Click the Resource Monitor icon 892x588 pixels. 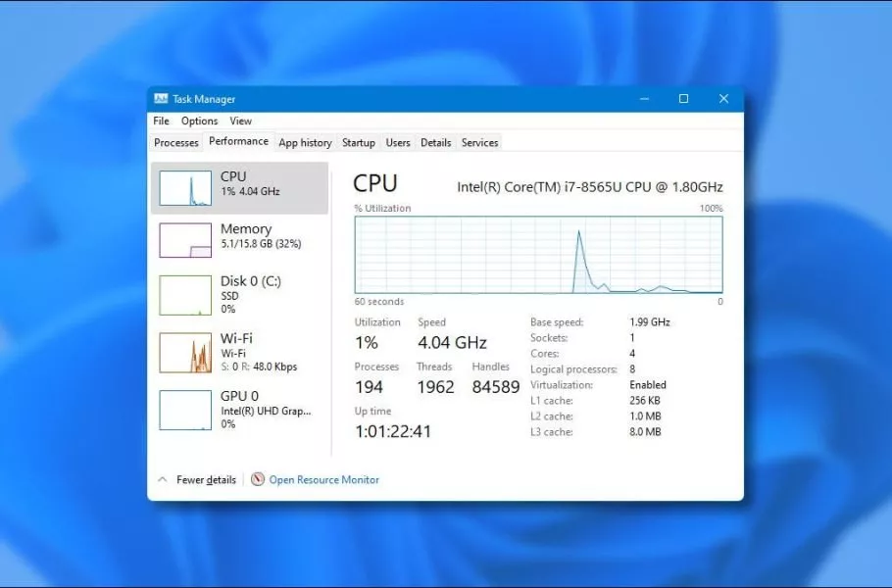[258, 479]
